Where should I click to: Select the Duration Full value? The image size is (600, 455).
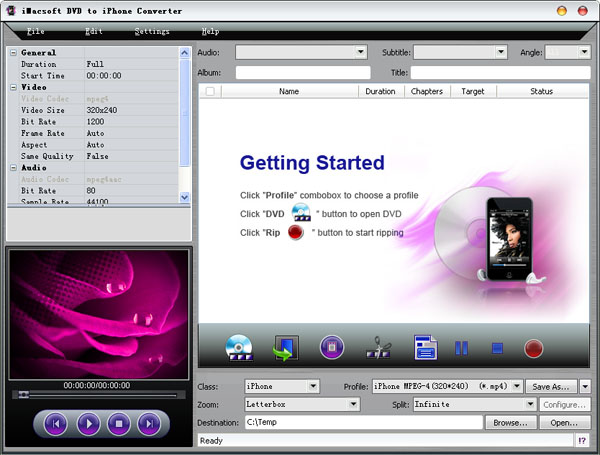pos(131,64)
